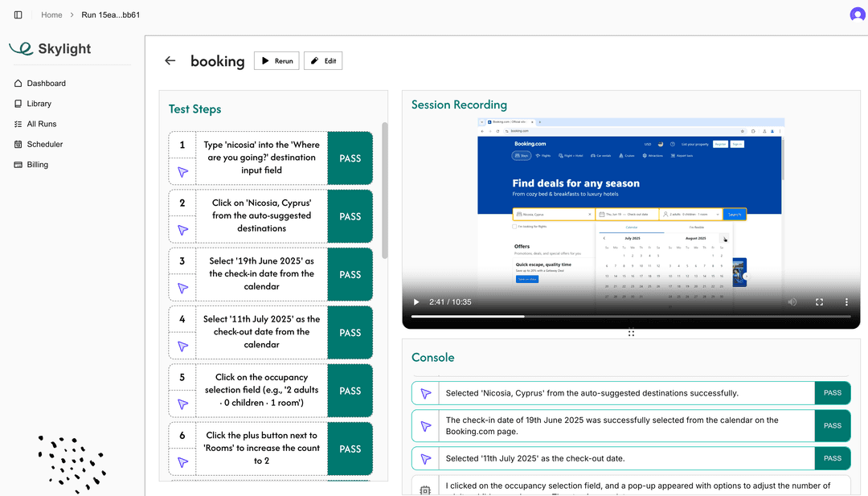Rerun the booking test
868x496 pixels.
coord(276,61)
